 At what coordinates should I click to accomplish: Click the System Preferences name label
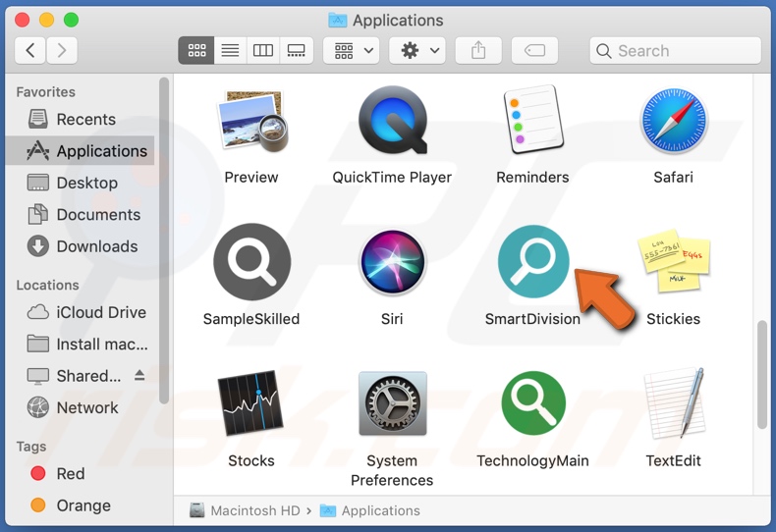click(392, 470)
